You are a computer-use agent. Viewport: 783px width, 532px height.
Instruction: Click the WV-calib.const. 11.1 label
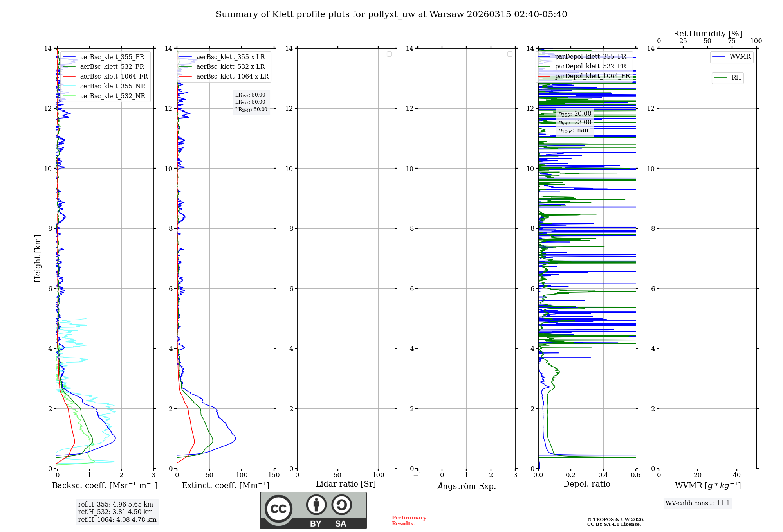pos(697,503)
